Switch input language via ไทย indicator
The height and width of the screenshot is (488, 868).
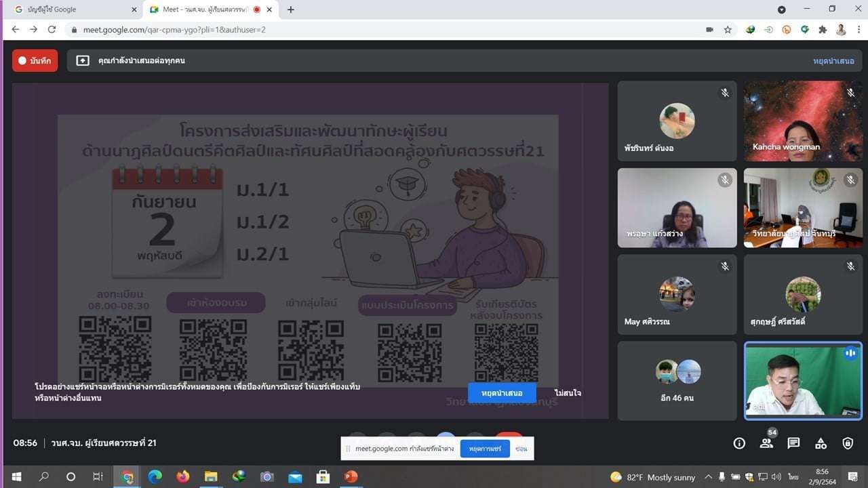[793, 477]
